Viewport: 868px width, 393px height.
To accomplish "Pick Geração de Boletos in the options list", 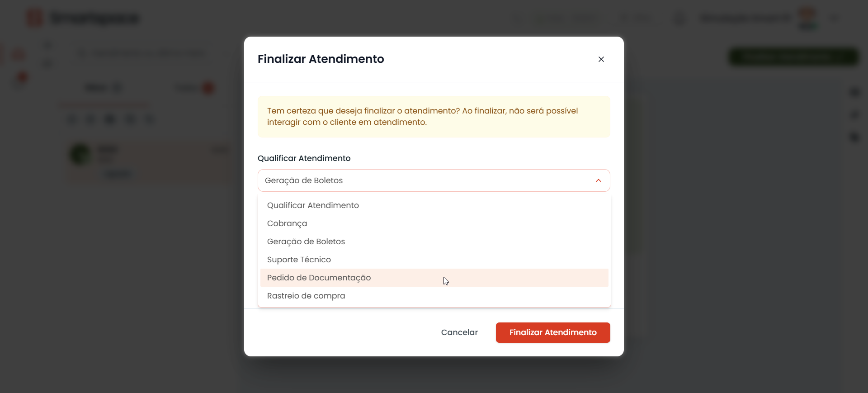I will click(x=306, y=241).
